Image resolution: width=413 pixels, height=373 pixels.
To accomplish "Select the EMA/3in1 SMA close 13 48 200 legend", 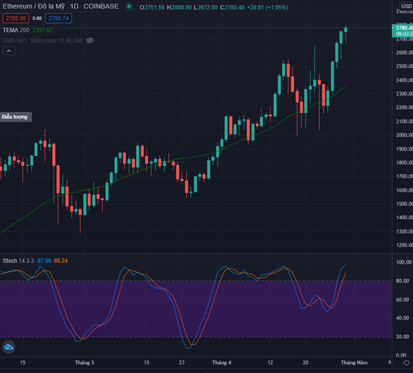I will [42, 41].
